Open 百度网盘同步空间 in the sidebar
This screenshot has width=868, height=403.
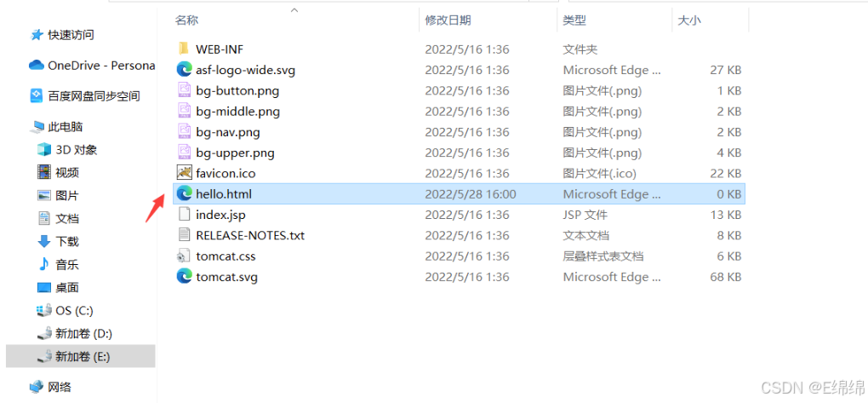tap(94, 96)
